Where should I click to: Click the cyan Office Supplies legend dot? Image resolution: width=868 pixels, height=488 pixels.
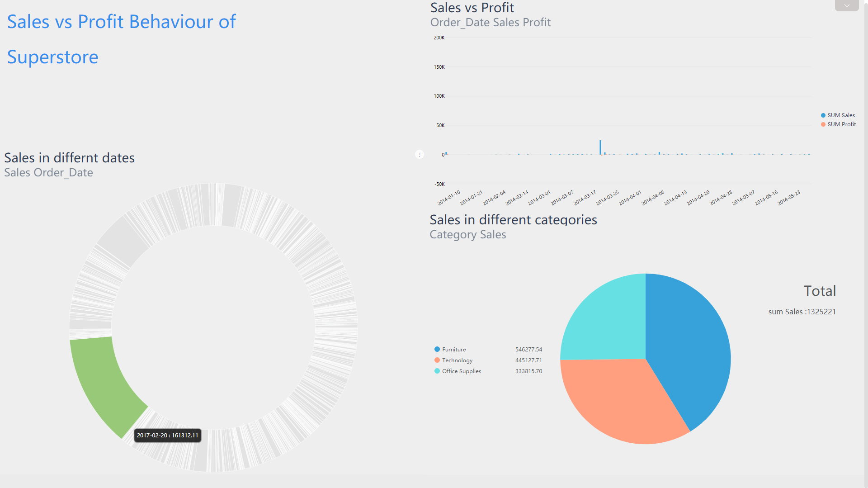pos(437,371)
